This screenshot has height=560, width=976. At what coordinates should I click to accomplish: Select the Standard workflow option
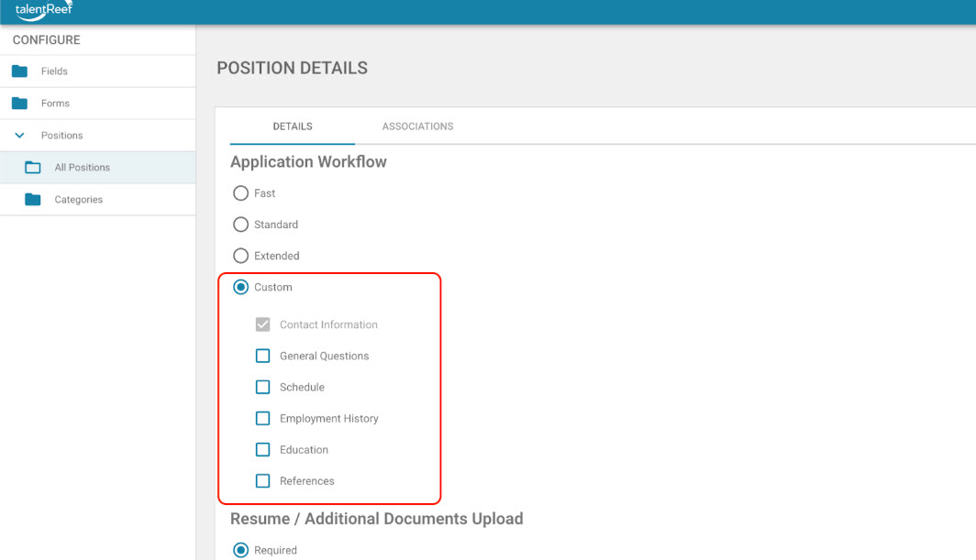click(x=241, y=225)
